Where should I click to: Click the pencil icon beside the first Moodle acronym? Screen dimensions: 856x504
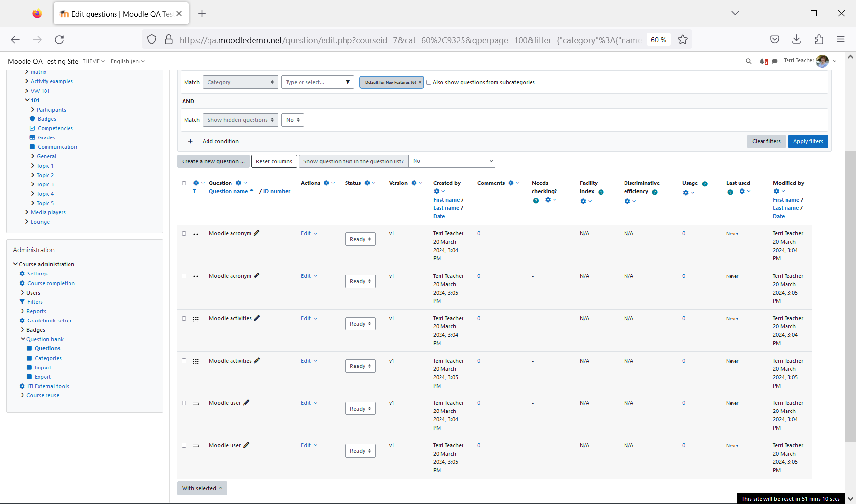(x=256, y=233)
